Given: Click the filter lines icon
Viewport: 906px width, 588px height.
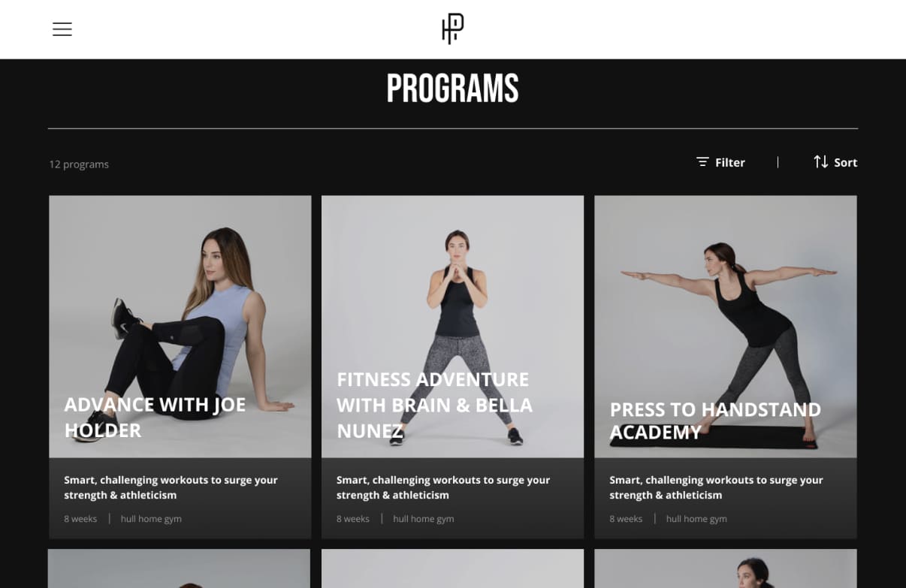Looking at the screenshot, I should coord(702,162).
